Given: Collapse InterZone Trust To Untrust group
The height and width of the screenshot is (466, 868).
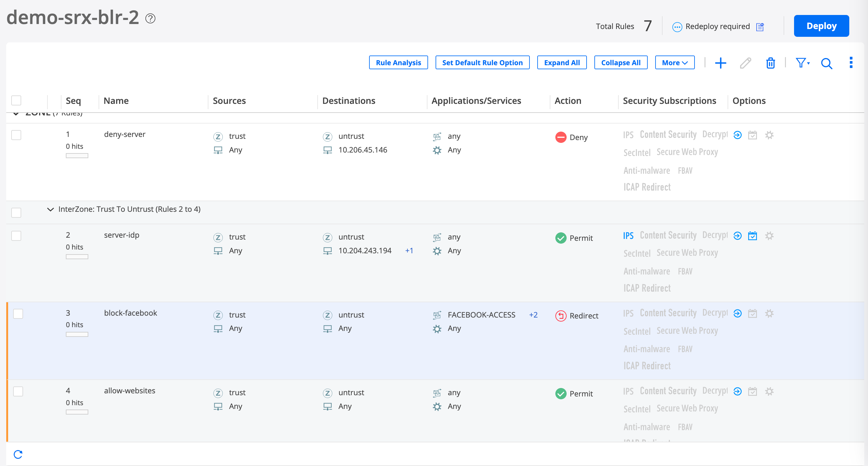Looking at the screenshot, I should click(x=51, y=209).
